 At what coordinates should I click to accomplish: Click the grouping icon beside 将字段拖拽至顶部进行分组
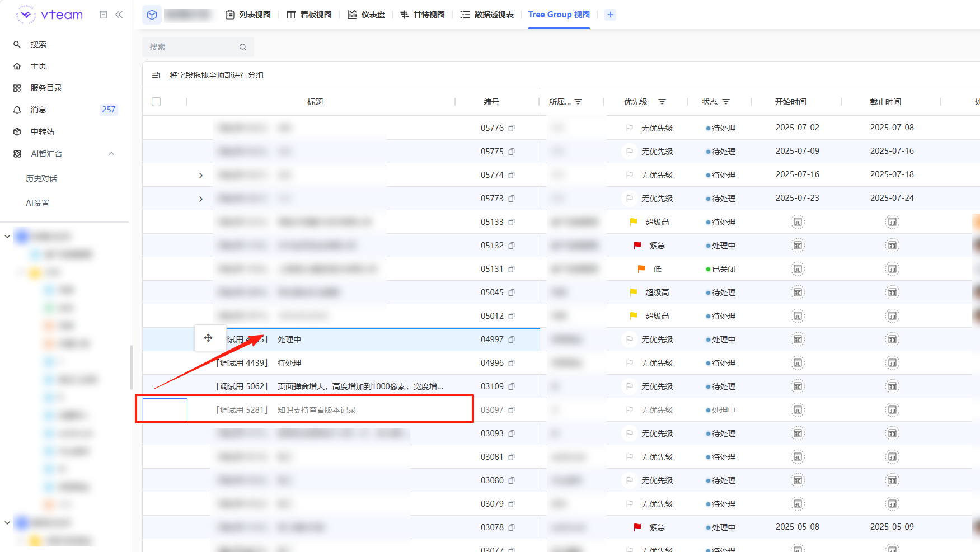(x=156, y=75)
